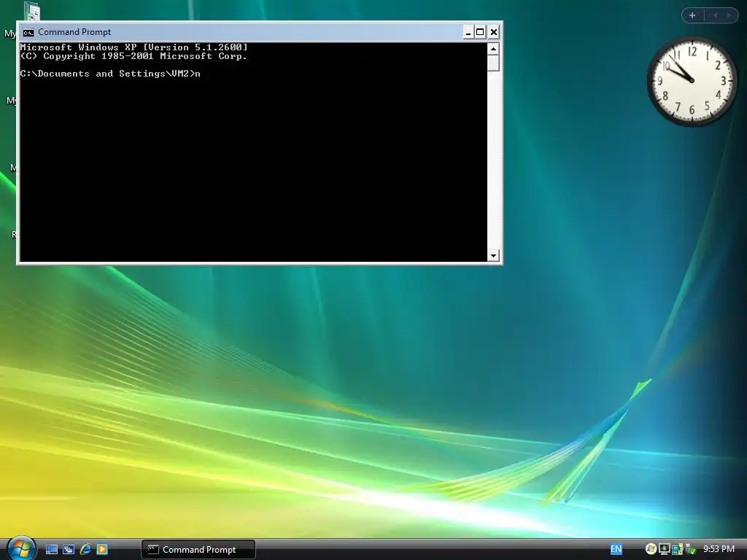The width and height of the screenshot is (747, 560).
Task: Click the Command Prompt window title bar
Action: (x=248, y=32)
